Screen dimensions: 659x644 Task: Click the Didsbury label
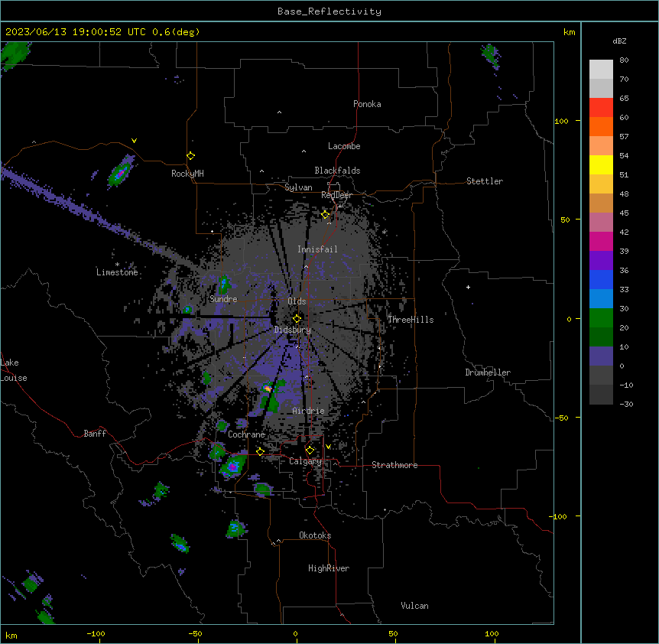pos(293,330)
